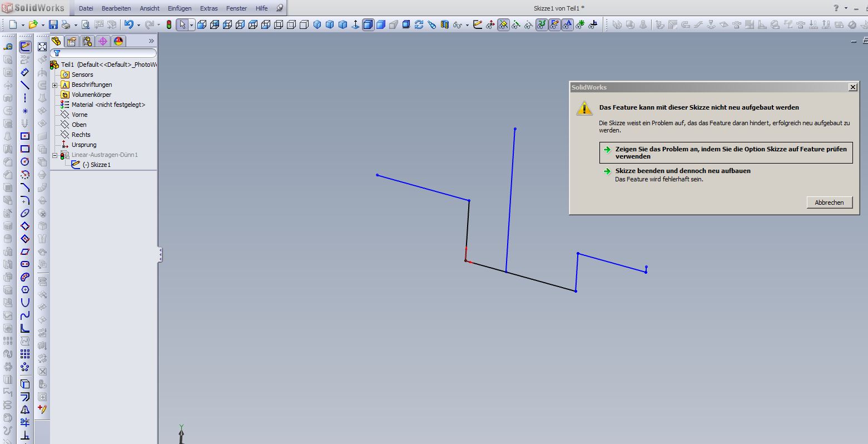Viewport: 868px width, 444px height.
Task: Click the SolidWorks logo in the title bar
Action: point(32,8)
